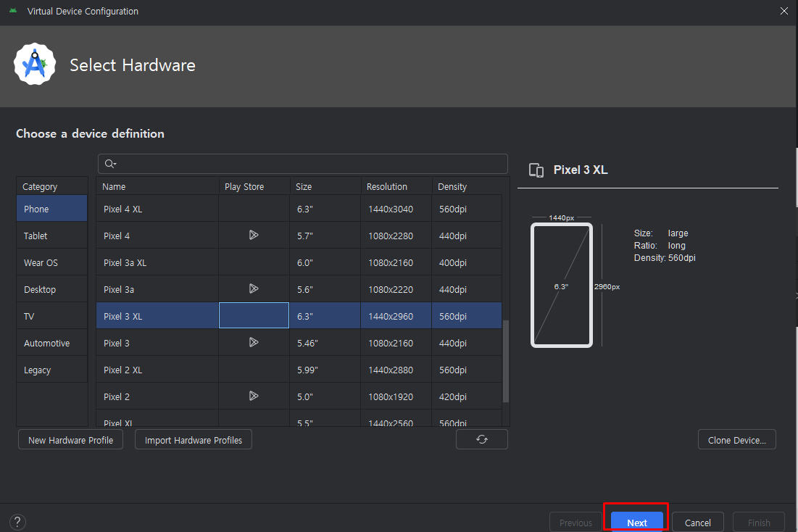Click the Android Studio logo in header
Image resolution: width=798 pixels, height=532 pixels.
35,65
